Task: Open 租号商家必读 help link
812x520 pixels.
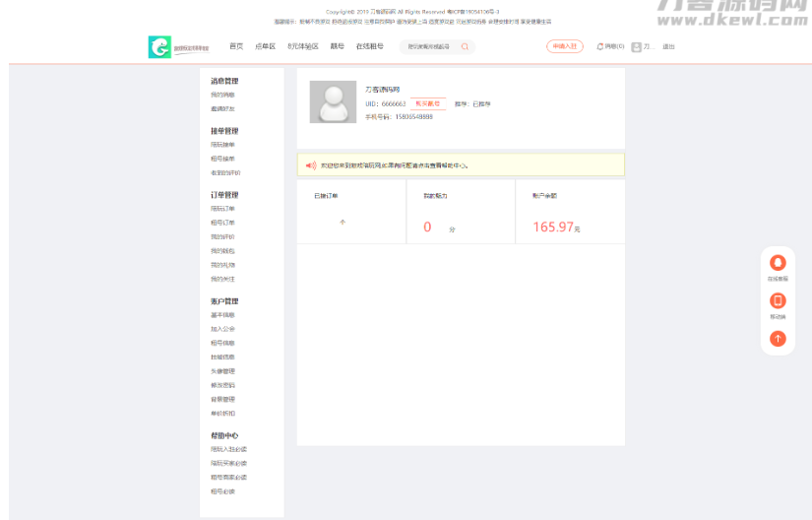Action: point(229,477)
